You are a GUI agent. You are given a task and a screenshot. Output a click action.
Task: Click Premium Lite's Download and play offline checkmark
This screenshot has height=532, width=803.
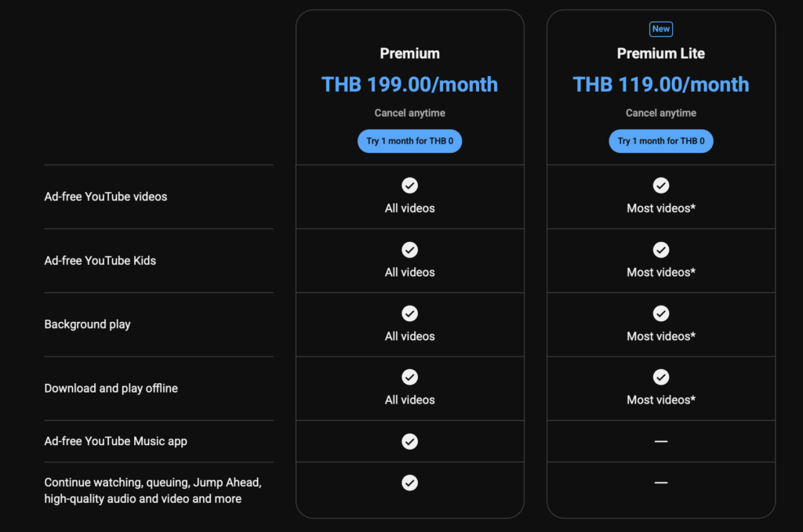(x=661, y=377)
